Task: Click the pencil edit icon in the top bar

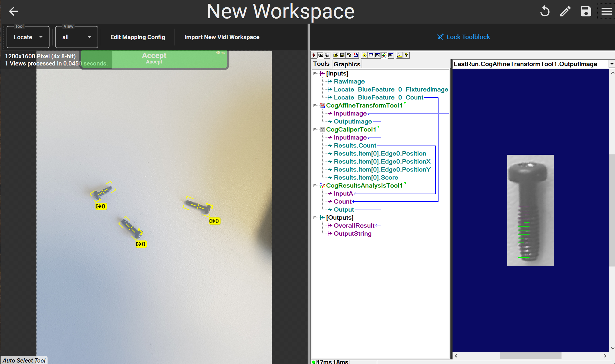Action: (x=565, y=11)
